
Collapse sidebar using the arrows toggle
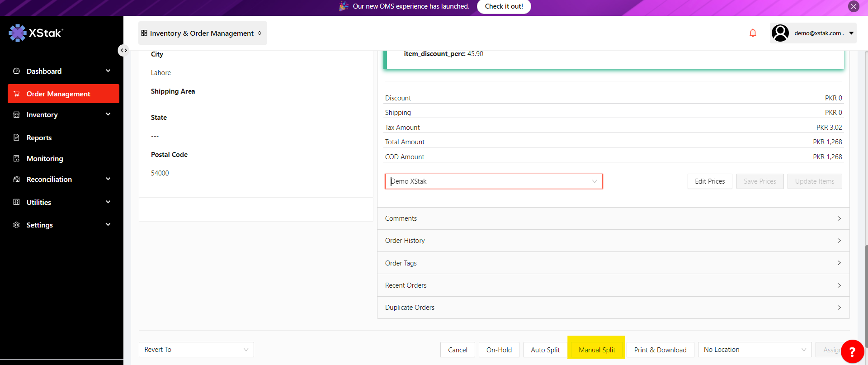(x=123, y=50)
